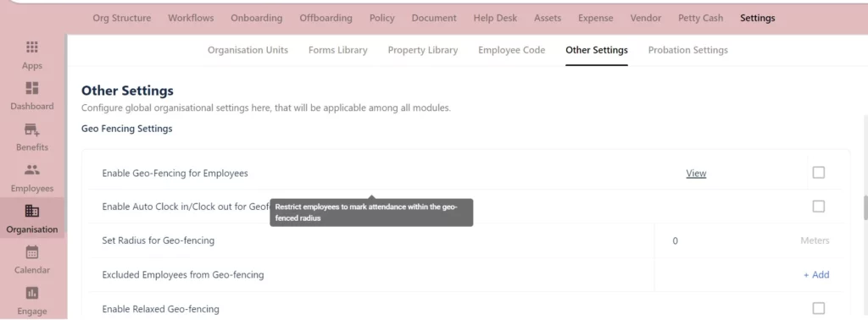Viewport: 868px width, 320px height.
Task: Go to Offboarding menu
Action: click(x=326, y=18)
